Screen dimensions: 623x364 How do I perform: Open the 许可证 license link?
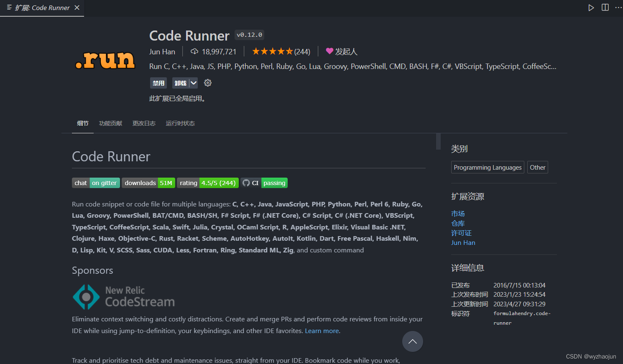pos(461,233)
